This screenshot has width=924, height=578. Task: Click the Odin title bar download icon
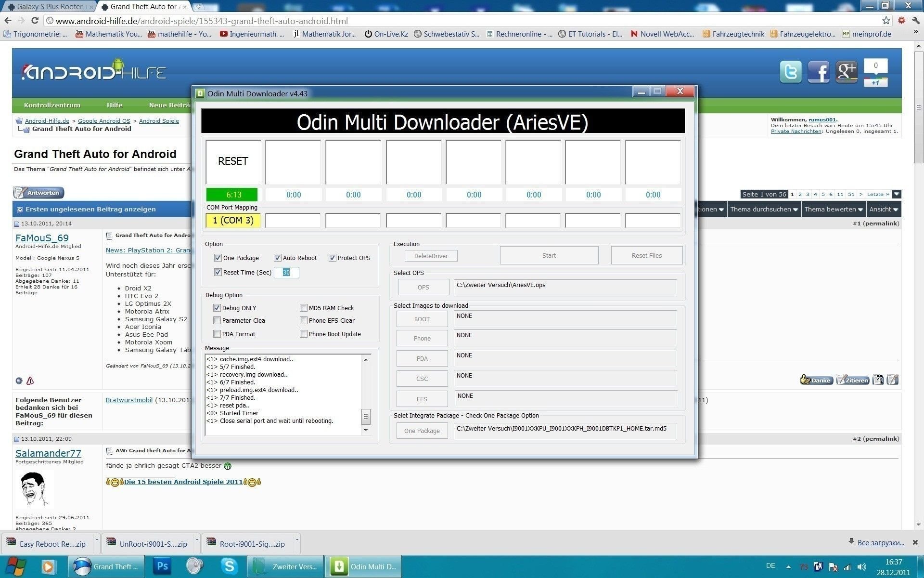pyautogui.click(x=200, y=93)
